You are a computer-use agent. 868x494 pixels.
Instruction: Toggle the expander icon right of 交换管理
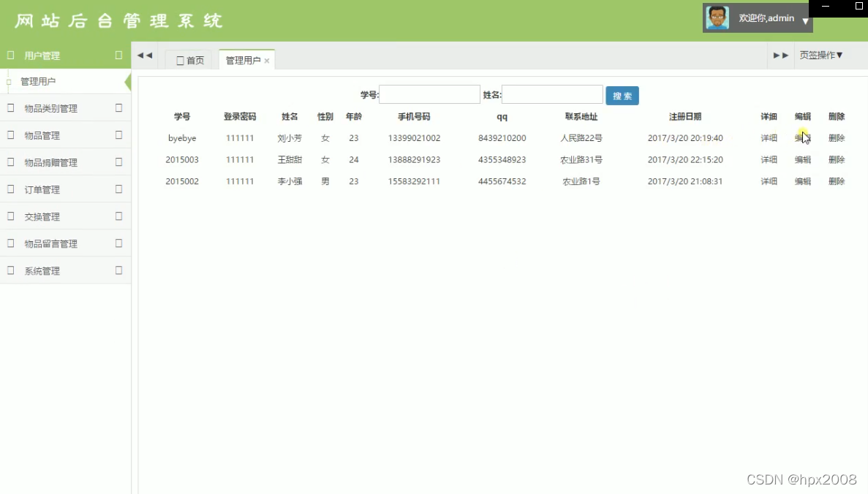click(x=118, y=216)
